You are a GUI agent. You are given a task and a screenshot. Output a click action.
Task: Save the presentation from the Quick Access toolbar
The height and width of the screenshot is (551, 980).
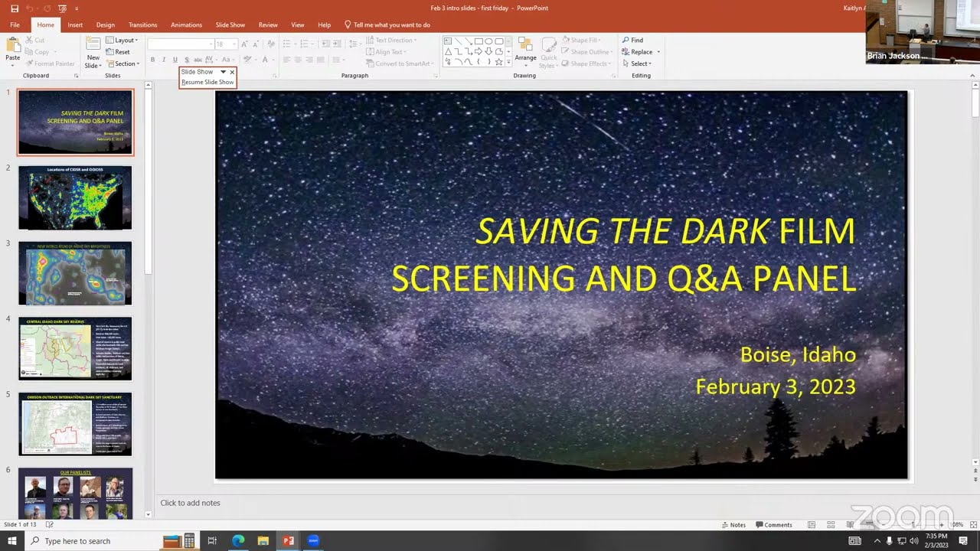pyautogui.click(x=14, y=8)
